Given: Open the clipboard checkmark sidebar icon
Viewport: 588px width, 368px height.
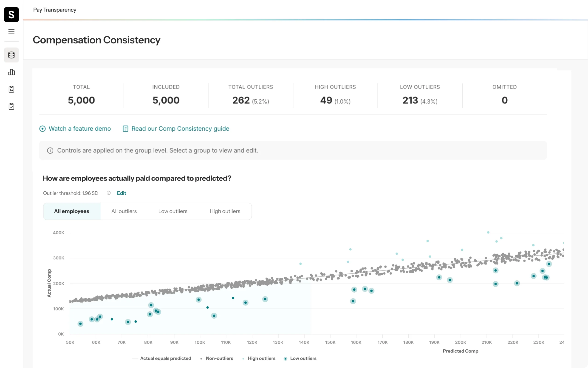Looking at the screenshot, I should 11,106.
